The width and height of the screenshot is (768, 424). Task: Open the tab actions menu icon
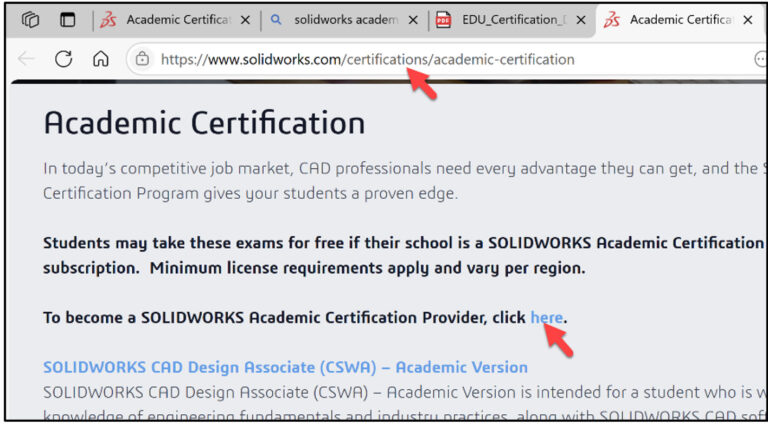tap(68, 20)
